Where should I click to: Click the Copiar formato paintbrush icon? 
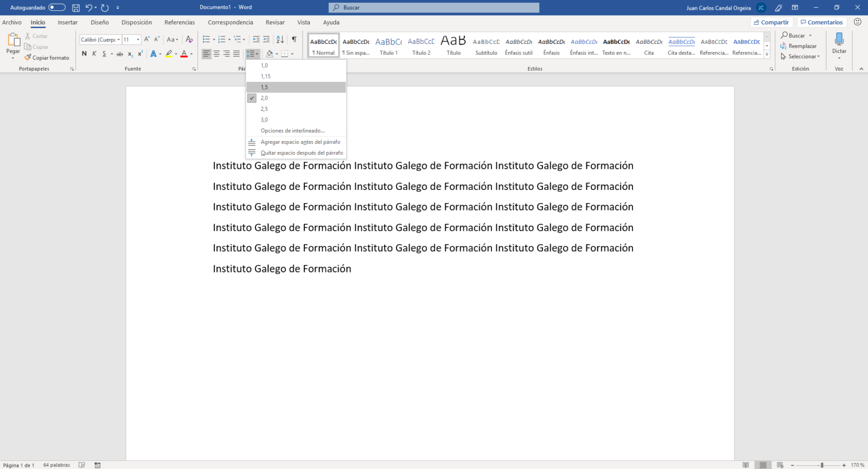tap(28, 58)
